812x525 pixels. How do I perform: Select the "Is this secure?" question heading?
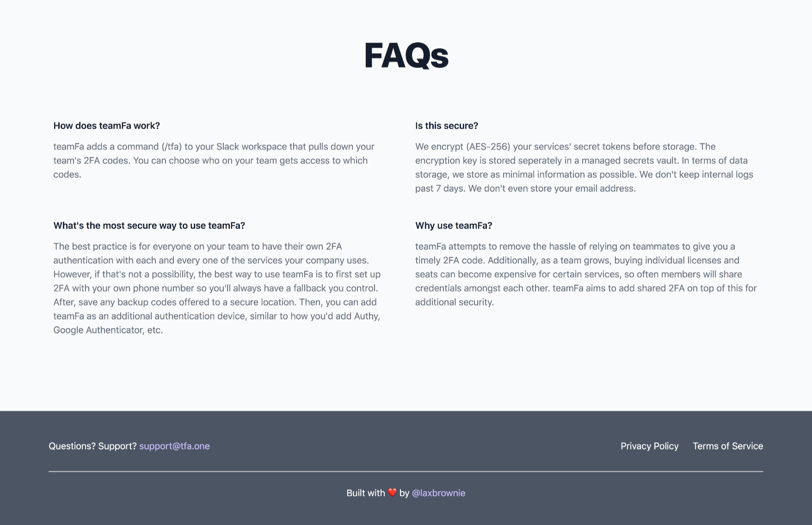(446, 126)
